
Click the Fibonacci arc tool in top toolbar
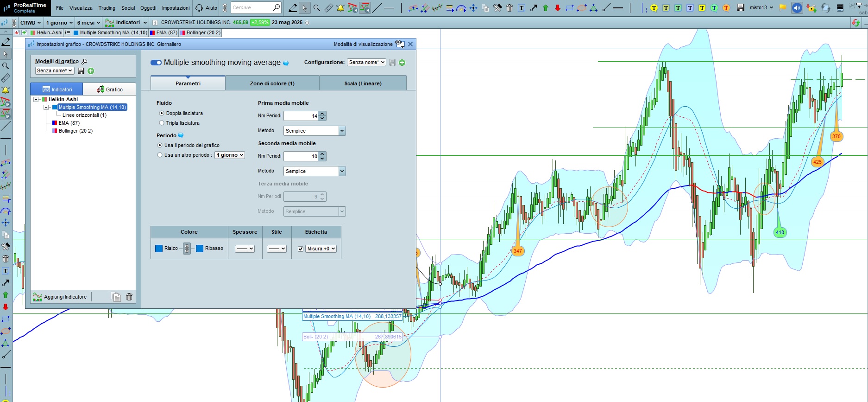tap(461, 8)
